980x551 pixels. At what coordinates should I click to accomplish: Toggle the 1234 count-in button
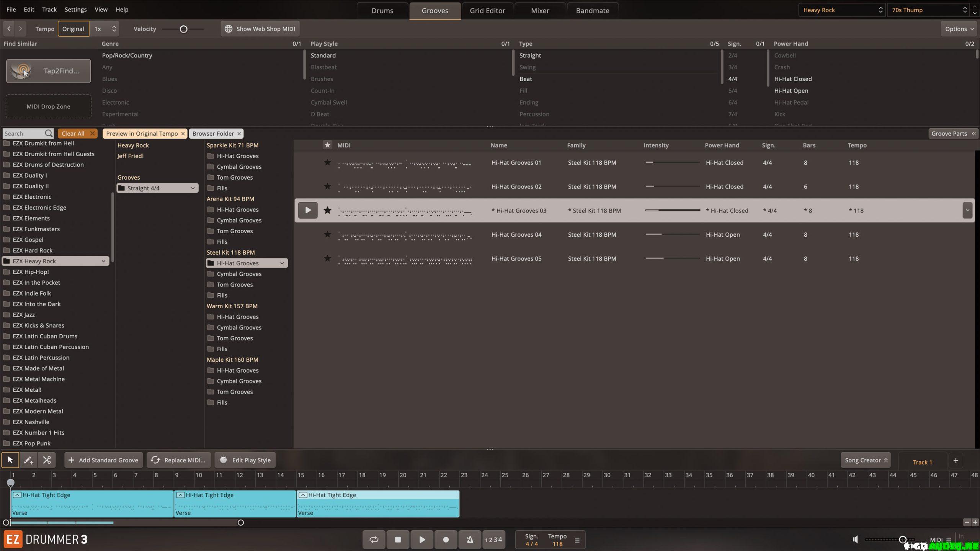point(493,540)
